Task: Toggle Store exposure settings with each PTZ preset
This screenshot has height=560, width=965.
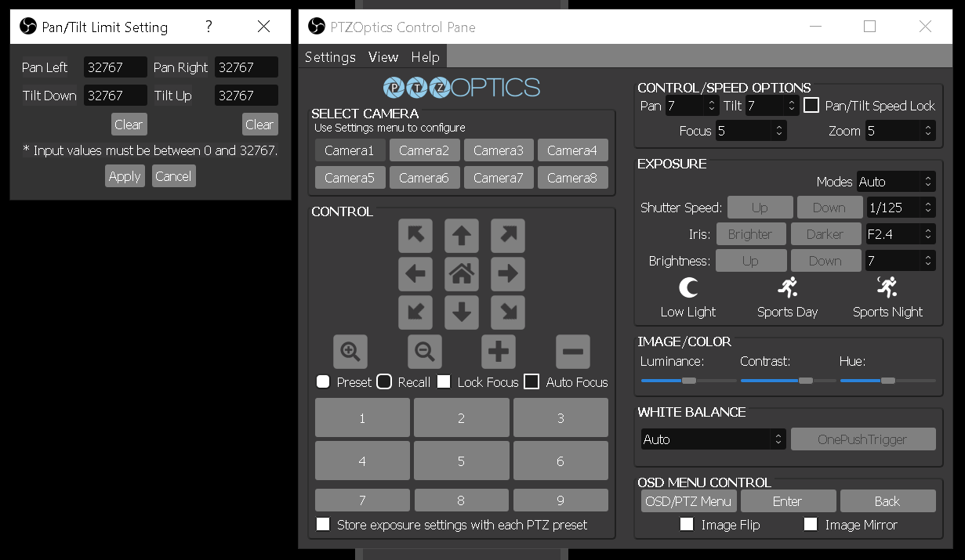Action: tap(323, 524)
